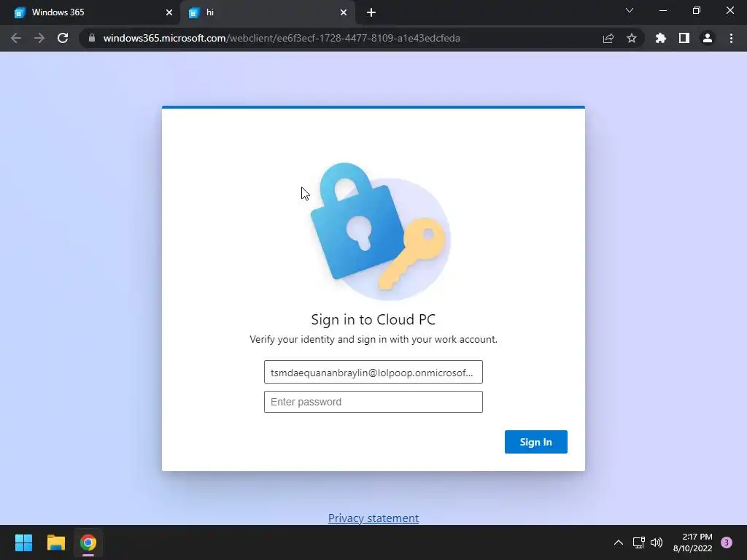Screen dimensions: 747x560
Task: Expand the tab search dropdown
Action: pos(630,10)
